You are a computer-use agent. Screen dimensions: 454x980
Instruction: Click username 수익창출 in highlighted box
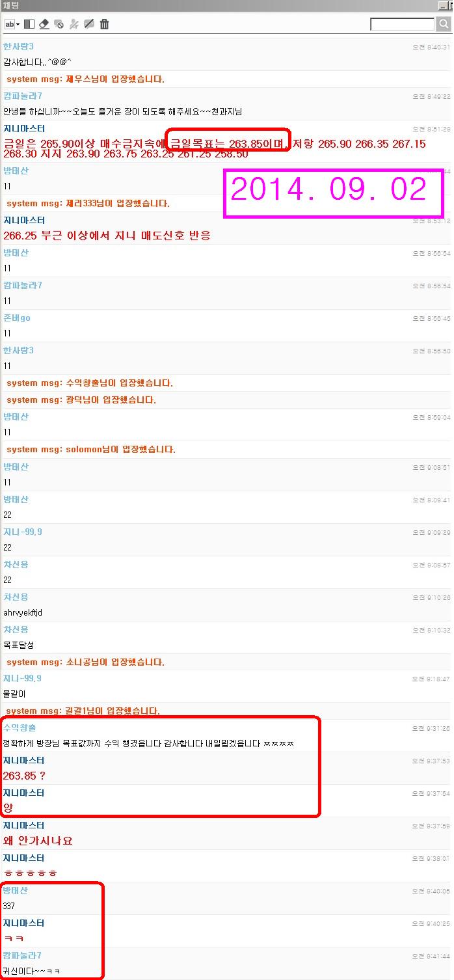(x=20, y=728)
